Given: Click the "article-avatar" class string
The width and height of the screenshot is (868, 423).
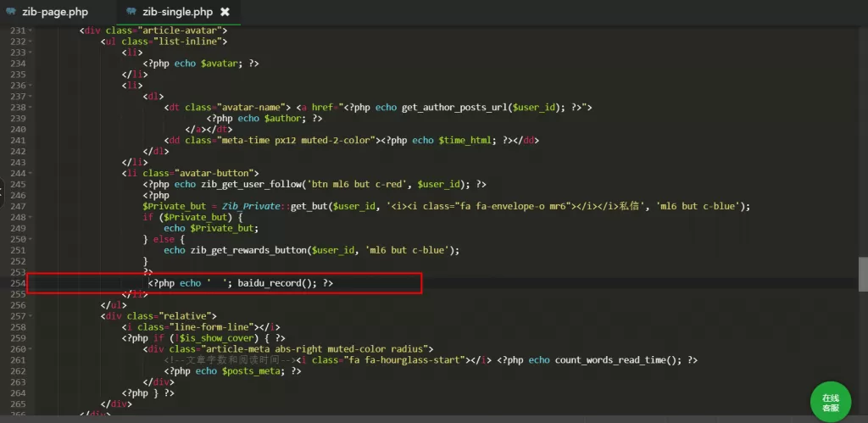Looking at the screenshot, I should pos(180,31).
